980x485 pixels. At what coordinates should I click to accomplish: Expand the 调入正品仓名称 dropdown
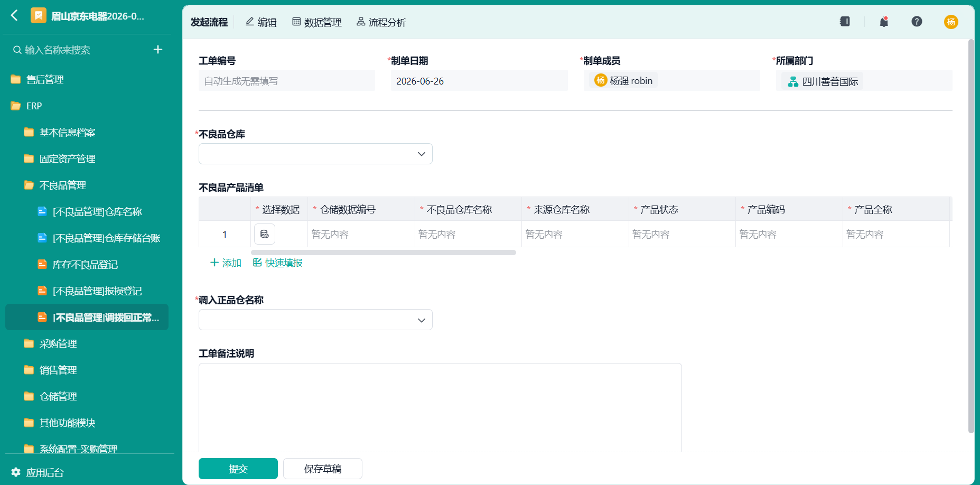[x=315, y=320]
